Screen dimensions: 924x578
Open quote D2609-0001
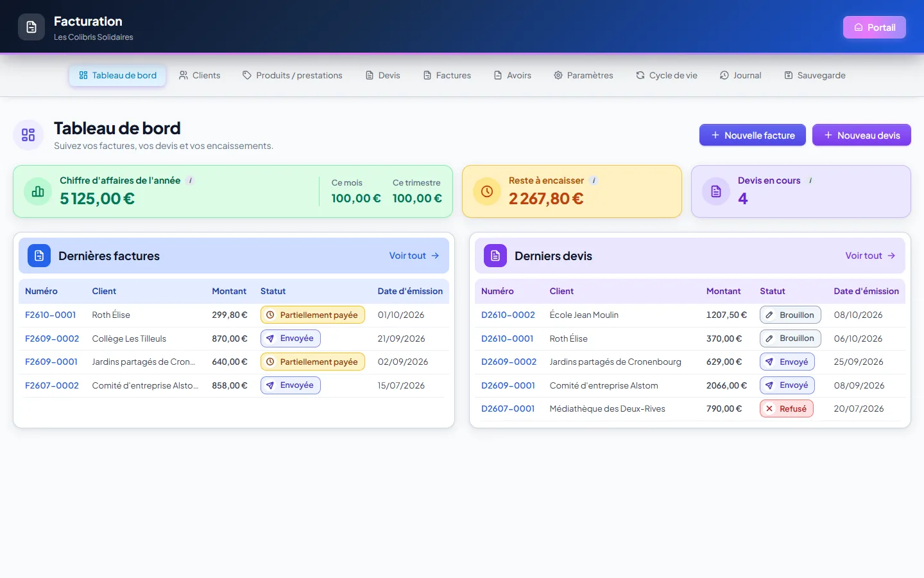pos(508,385)
